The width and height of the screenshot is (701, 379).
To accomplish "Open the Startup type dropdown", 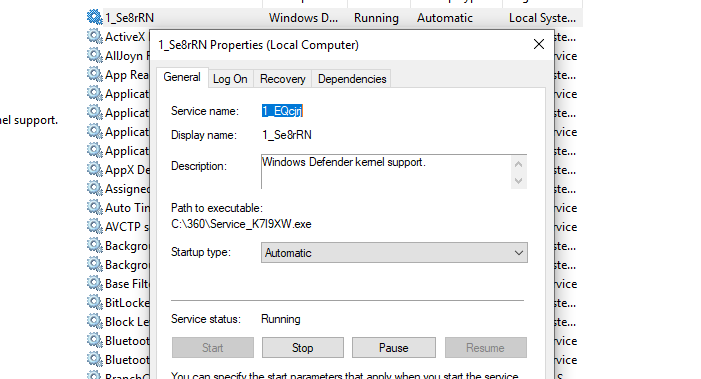I will (394, 253).
